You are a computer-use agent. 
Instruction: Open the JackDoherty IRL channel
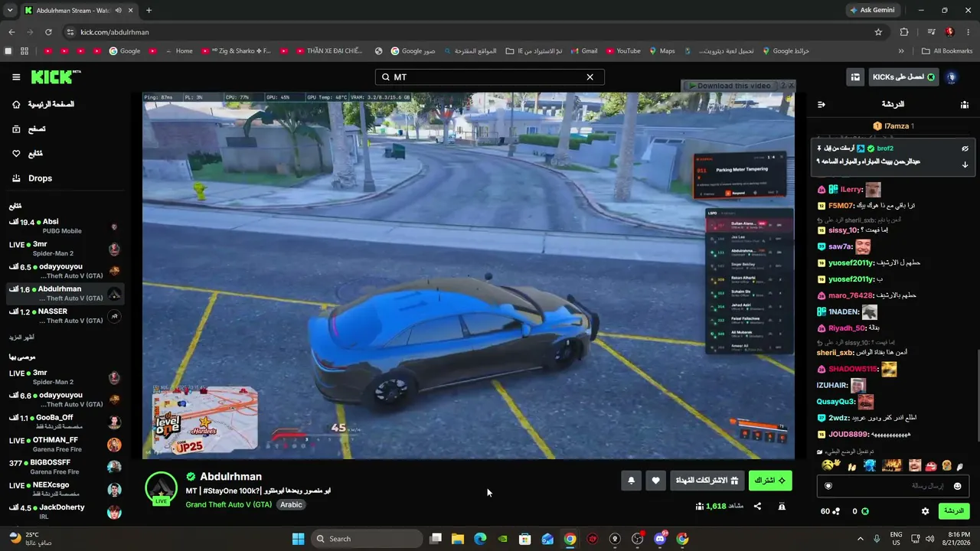click(65, 512)
